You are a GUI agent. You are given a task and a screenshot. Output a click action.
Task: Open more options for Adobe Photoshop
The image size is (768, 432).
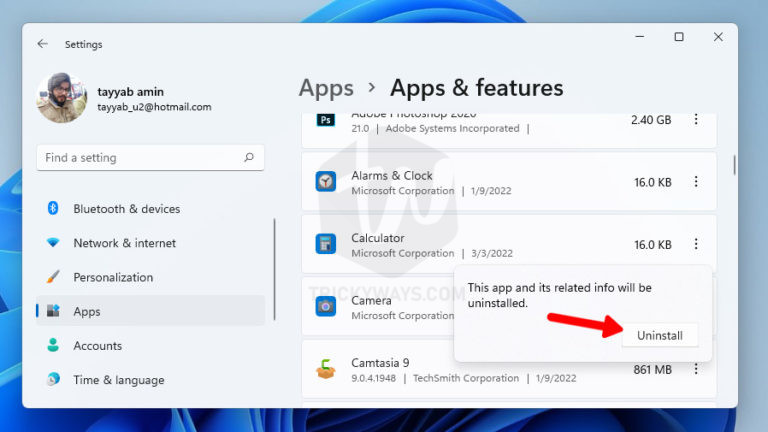(696, 120)
